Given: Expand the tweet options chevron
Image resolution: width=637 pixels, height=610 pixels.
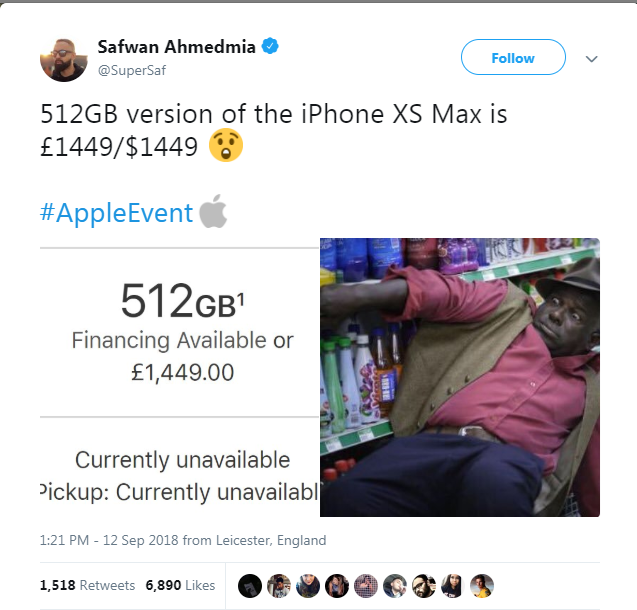Looking at the screenshot, I should [x=592, y=59].
